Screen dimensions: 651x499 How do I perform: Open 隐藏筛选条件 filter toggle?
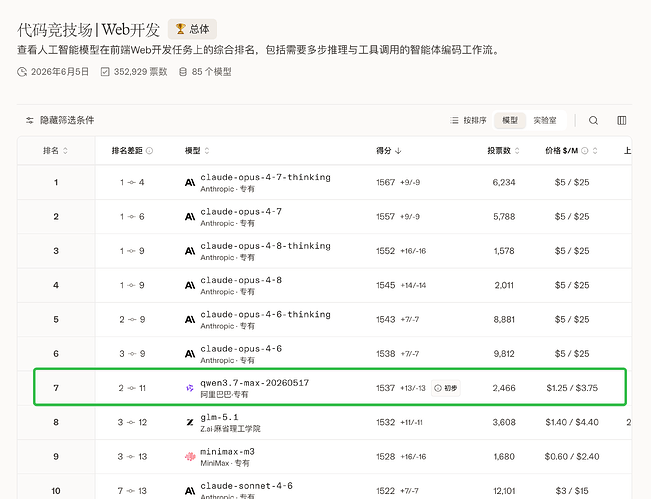click(x=60, y=120)
